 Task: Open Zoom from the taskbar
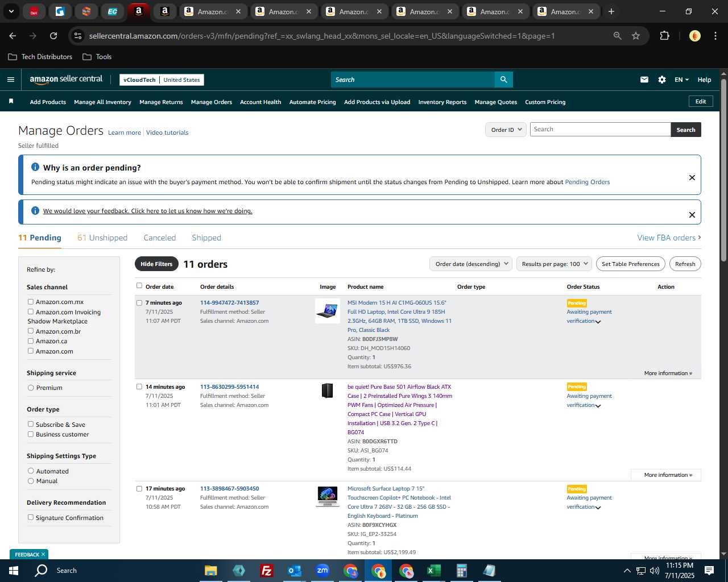point(322,571)
